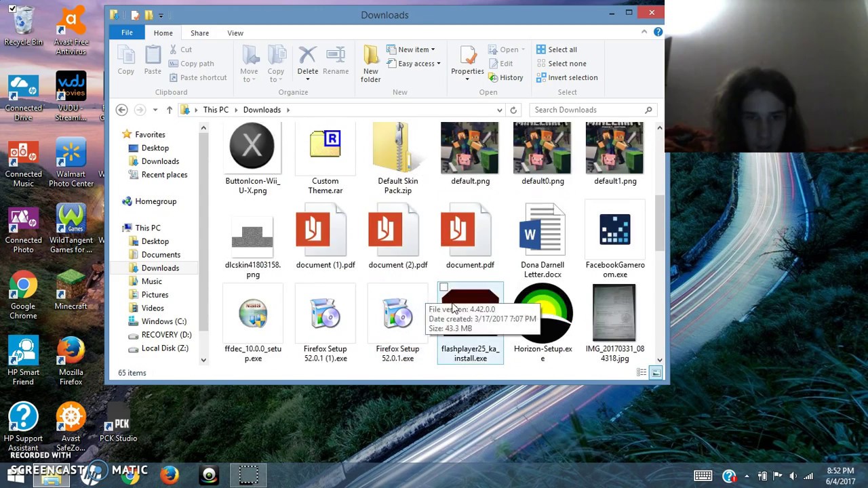Click the Edit button in Open group

[500, 64]
